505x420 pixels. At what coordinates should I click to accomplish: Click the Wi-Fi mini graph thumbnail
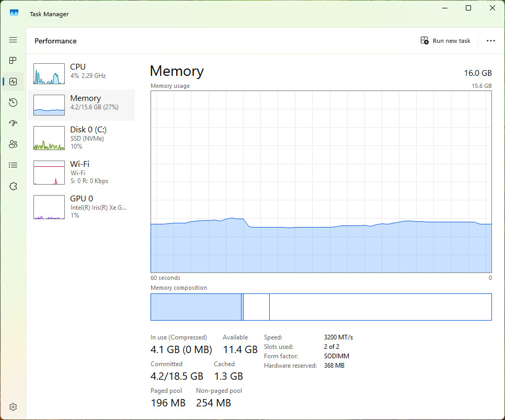49,173
